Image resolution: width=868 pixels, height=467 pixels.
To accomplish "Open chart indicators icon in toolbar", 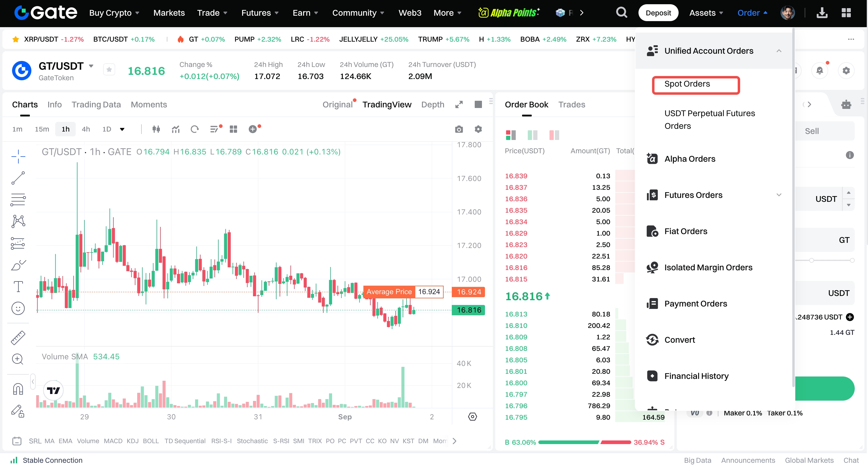I will (x=176, y=129).
